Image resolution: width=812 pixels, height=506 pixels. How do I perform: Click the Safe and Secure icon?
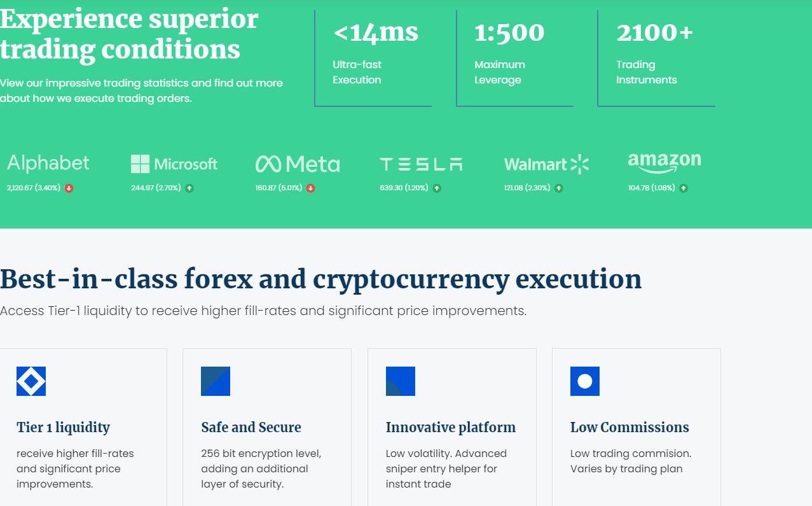click(x=216, y=381)
